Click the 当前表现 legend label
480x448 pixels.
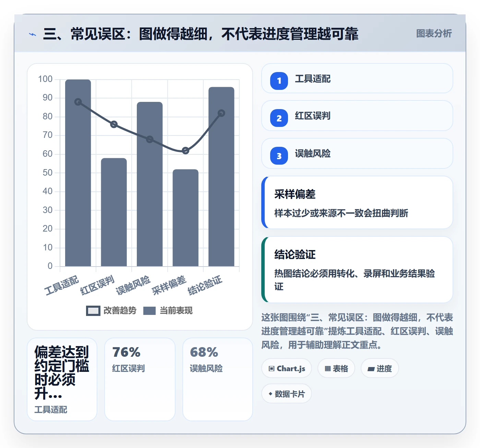point(176,311)
